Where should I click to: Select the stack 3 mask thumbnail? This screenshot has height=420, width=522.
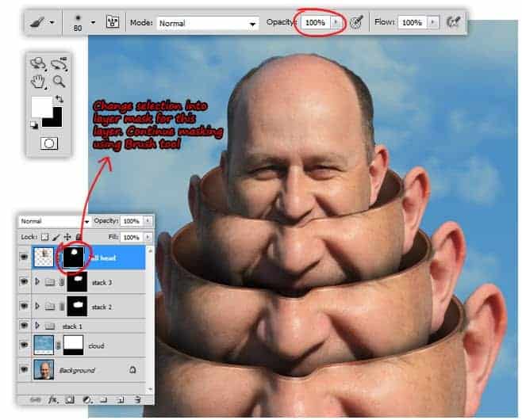tap(77, 281)
